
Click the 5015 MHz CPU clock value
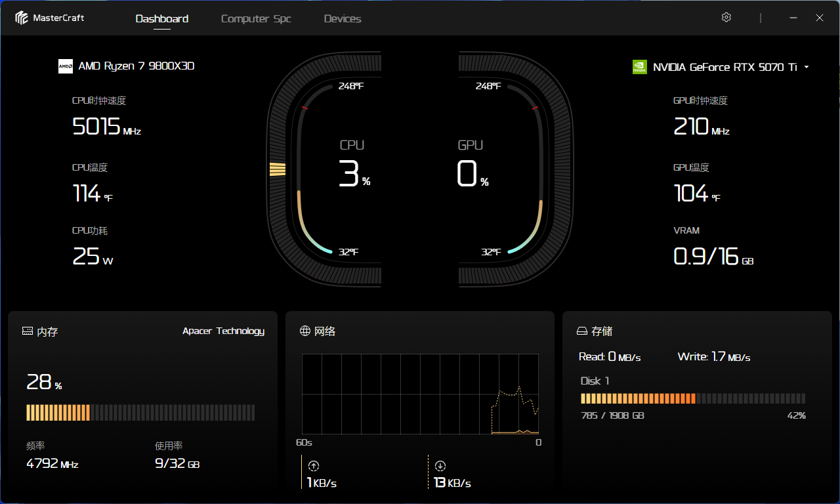pos(106,126)
